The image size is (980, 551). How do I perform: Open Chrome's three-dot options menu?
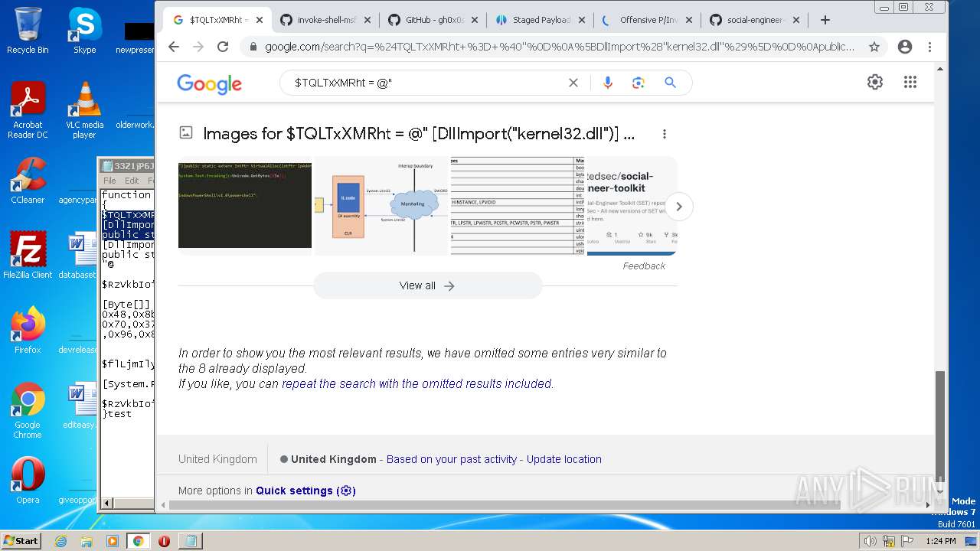[x=929, y=47]
